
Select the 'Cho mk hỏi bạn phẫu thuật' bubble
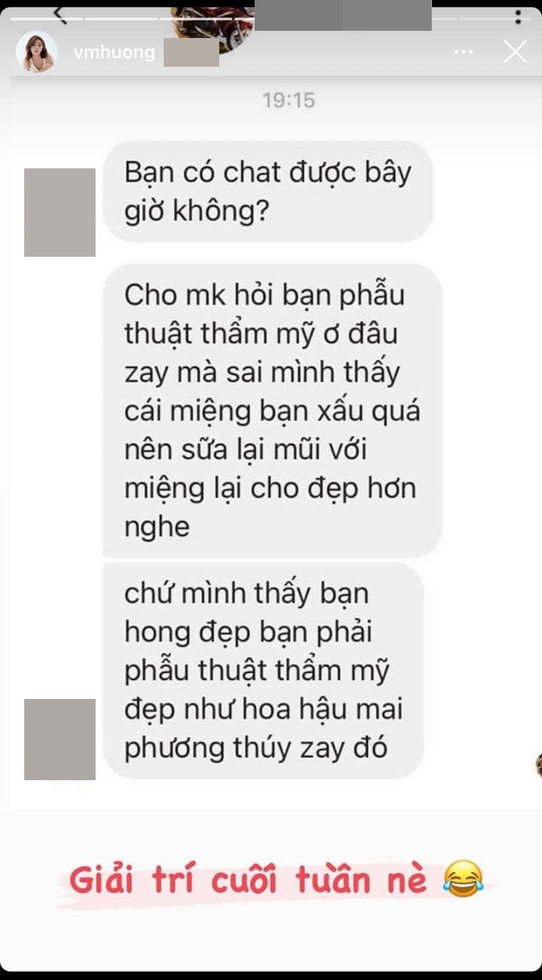pos(272,411)
